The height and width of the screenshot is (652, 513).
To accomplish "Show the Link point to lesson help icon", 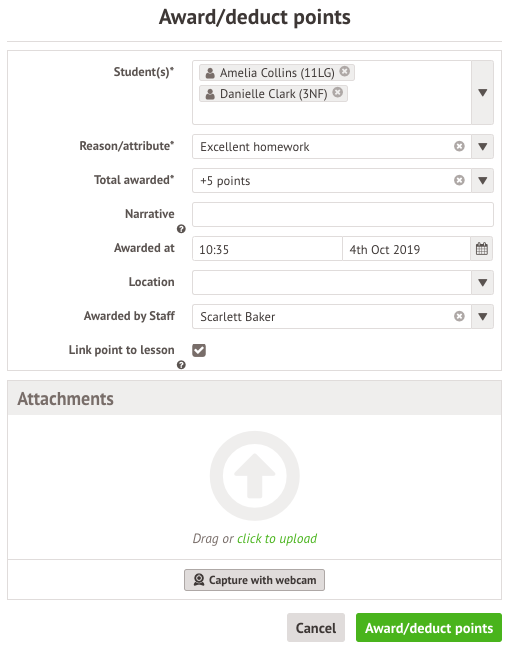I will 181,365.
